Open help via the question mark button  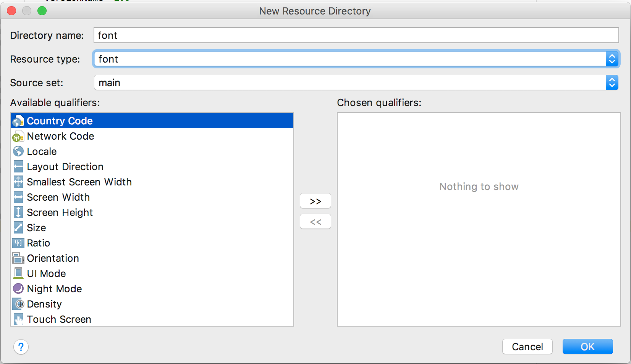21,347
